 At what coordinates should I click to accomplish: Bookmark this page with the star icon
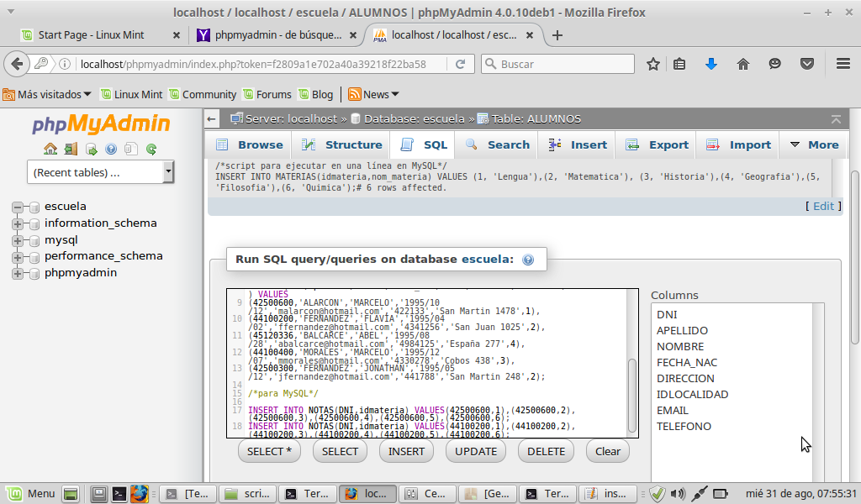point(653,64)
